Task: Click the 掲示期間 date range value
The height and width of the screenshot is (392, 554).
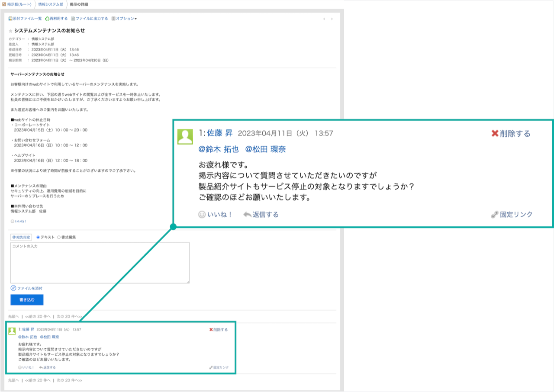Action: click(70, 60)
